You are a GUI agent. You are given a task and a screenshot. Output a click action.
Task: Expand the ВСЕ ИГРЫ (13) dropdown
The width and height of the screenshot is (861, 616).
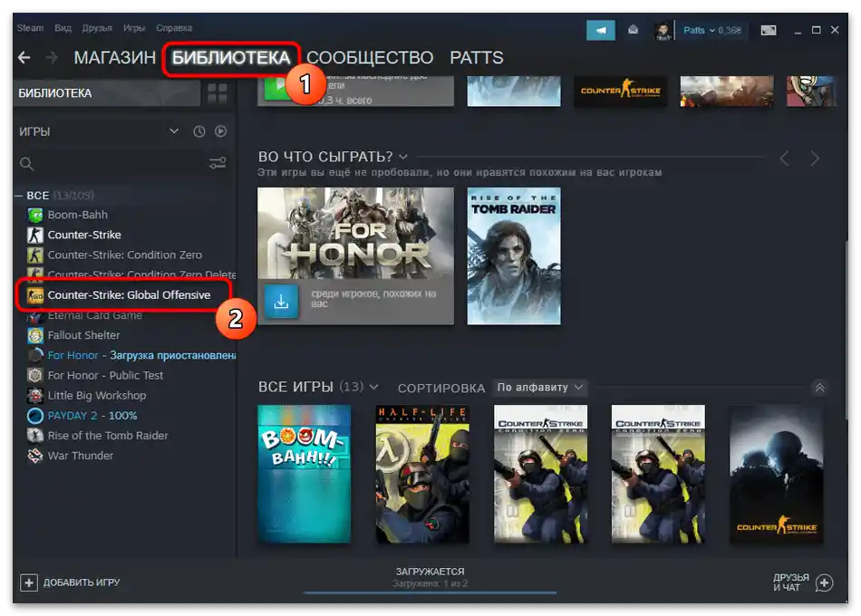point(374,387)
